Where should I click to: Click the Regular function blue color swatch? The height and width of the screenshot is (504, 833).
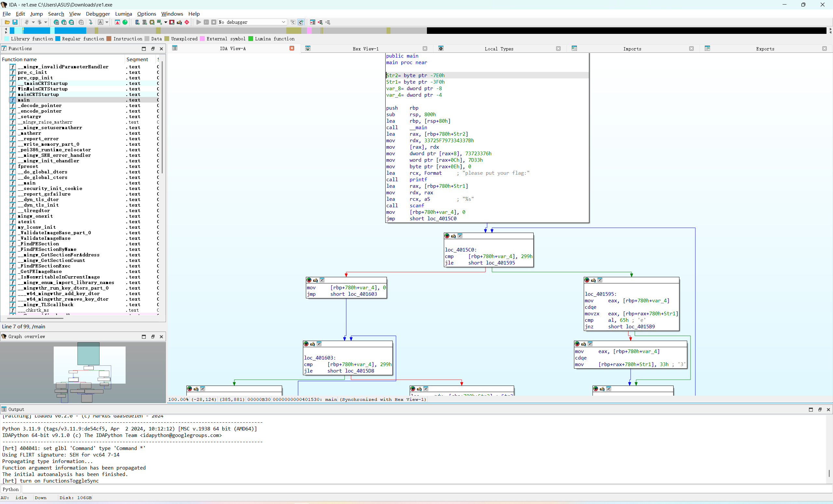click(58, 38)
